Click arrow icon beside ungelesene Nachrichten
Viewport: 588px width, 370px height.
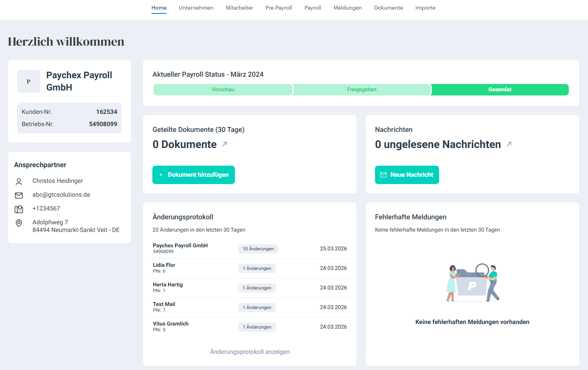pos(509,144)
